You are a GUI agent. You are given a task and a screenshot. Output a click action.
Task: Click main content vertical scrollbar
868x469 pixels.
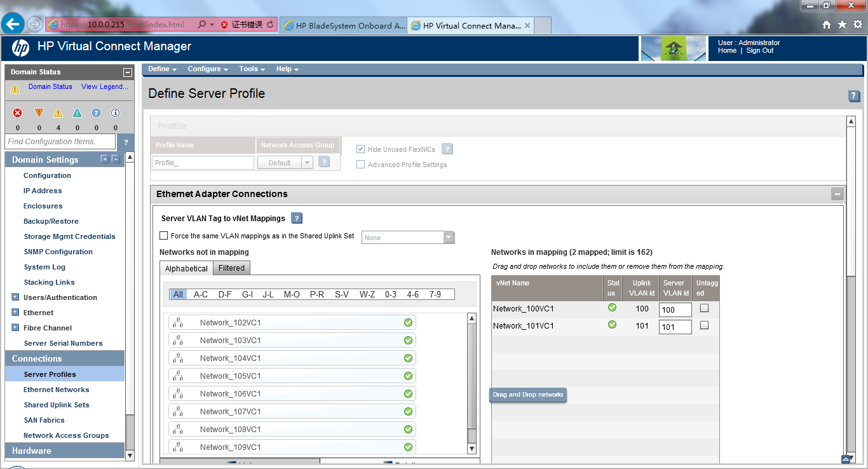tap(851, 289)
